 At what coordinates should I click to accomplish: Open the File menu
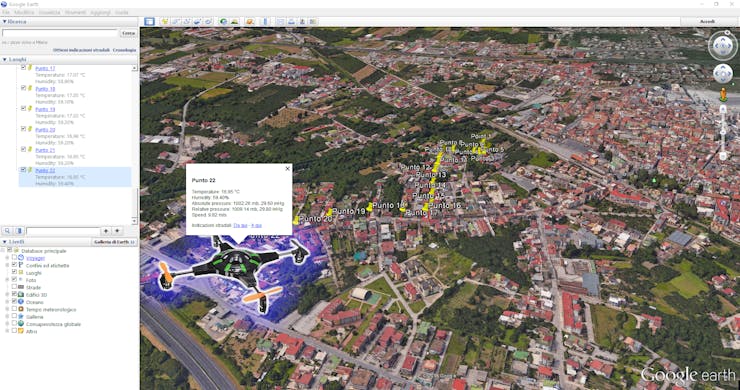pyautogui.click(x=6, y=12)
